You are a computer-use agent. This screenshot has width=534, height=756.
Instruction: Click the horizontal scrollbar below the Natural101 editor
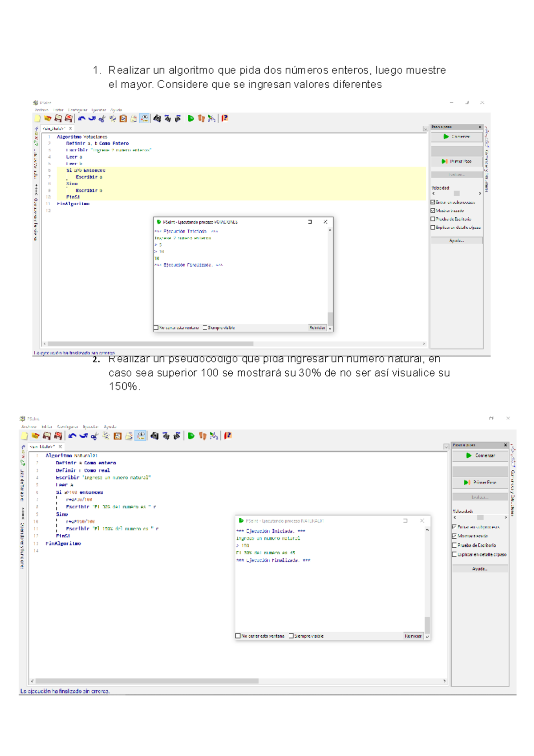147,681
